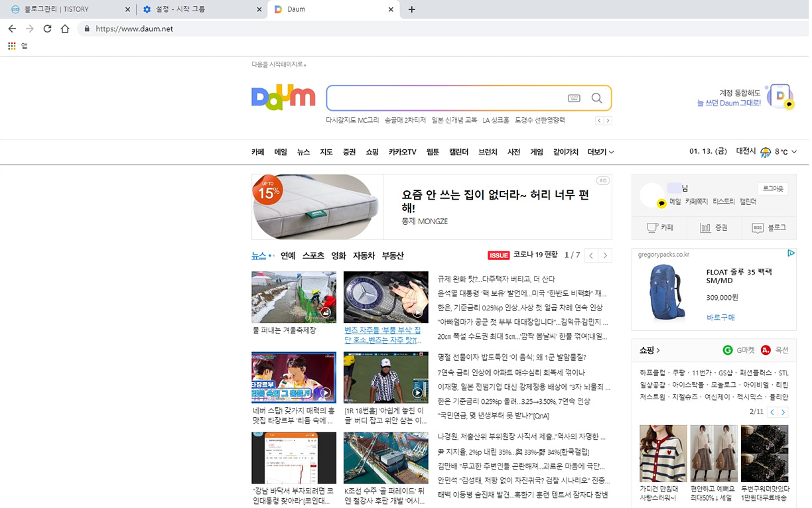
Task: Click the Daum logo
Action: (283, 97)
